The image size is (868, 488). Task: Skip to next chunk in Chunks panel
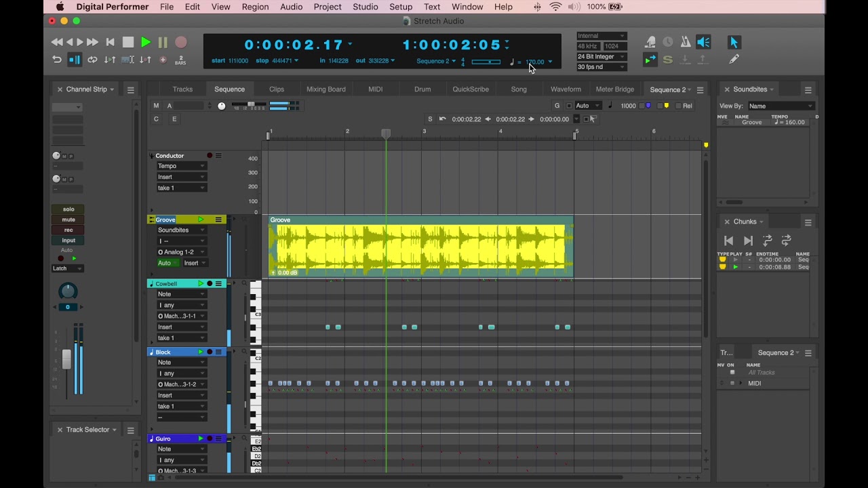tap(748, 241)
